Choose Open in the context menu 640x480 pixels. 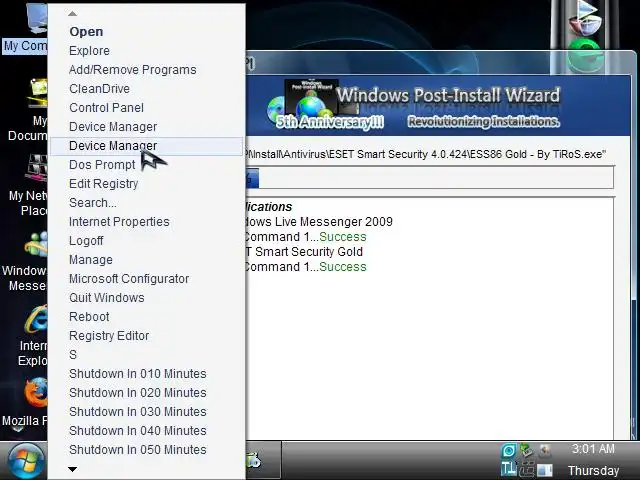pyautogui.click(x=86, y=31)
